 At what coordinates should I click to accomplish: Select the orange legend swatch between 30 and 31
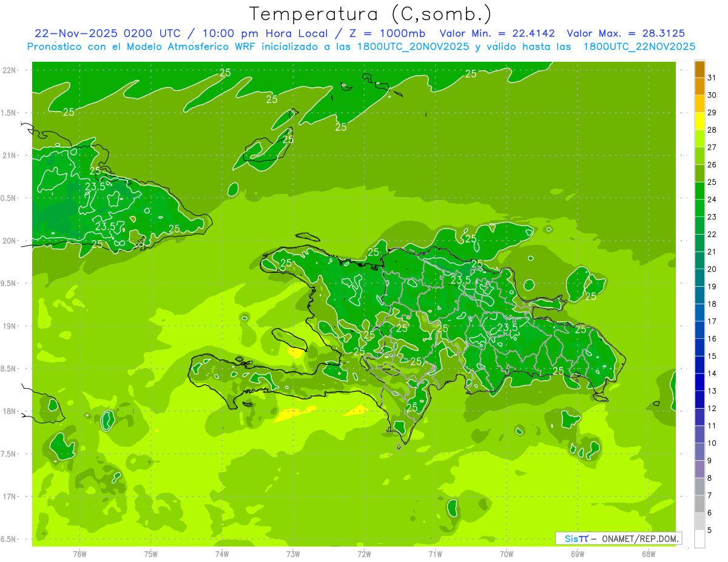[x=699, y=87]
